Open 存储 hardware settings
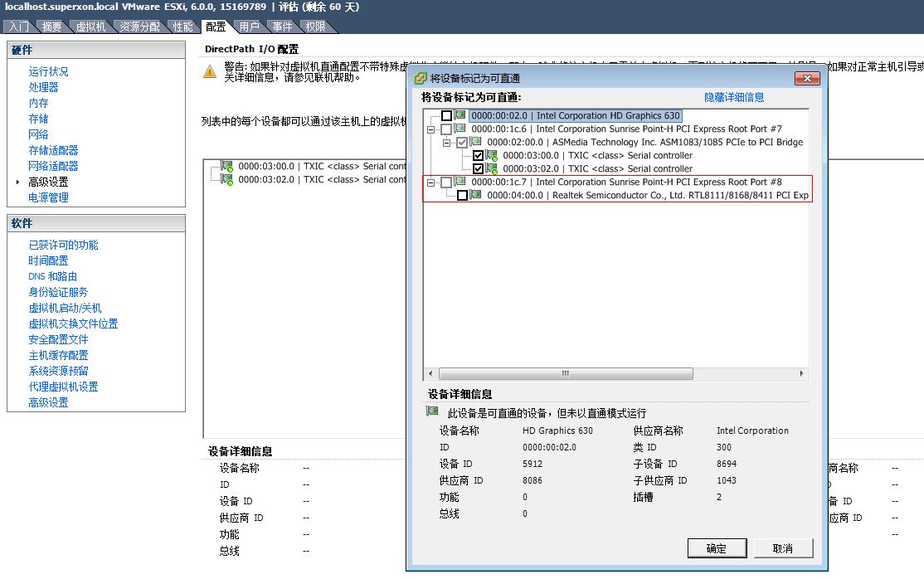This screenshot has height=579, width=924. pyautogui.click(x=38, y=119)
